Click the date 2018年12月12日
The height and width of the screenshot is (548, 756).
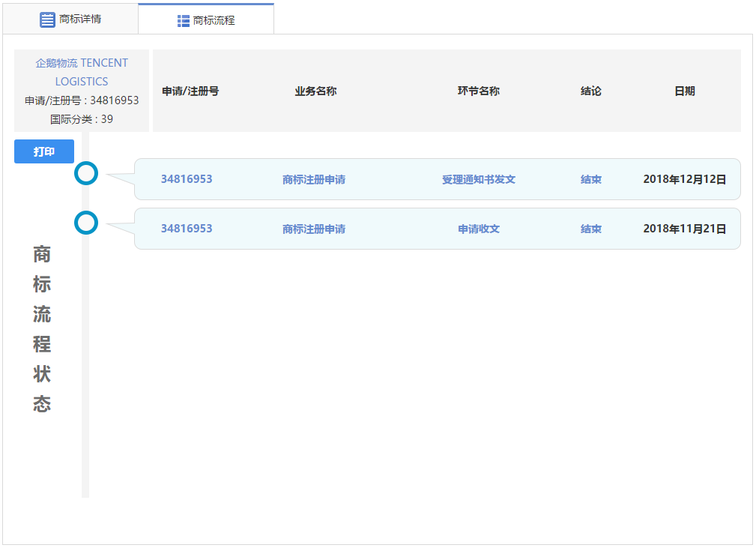[x=685, y=179]
